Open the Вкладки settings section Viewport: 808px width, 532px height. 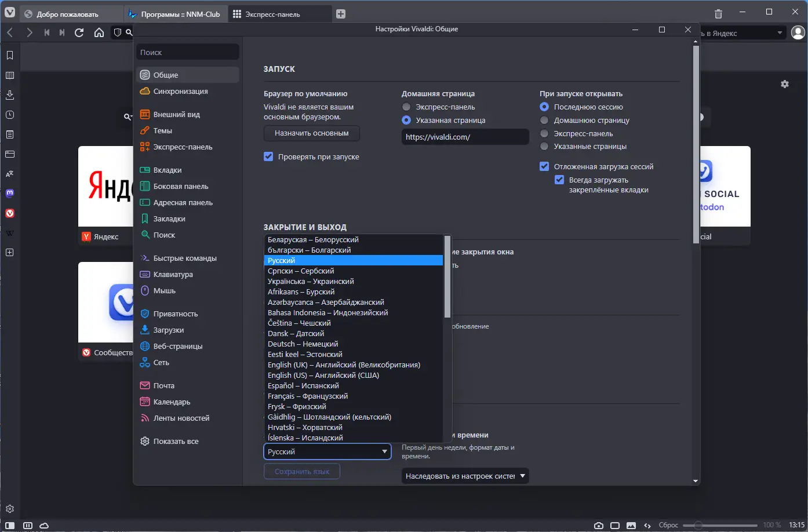pos(188,170)
